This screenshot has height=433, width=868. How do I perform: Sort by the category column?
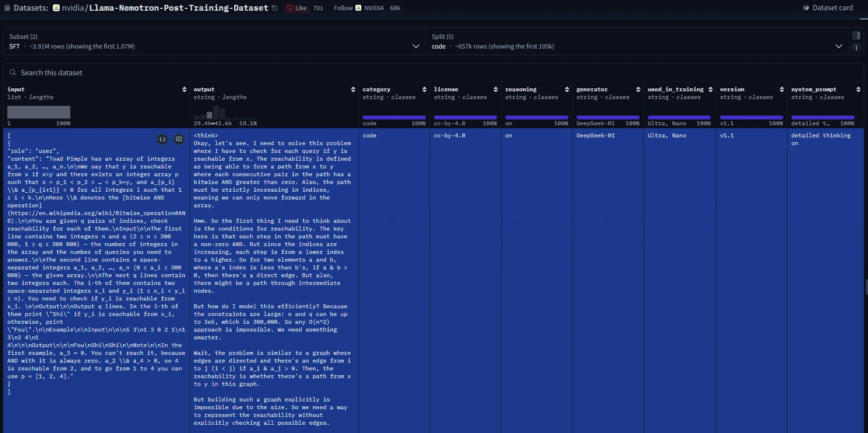point(424,90)
